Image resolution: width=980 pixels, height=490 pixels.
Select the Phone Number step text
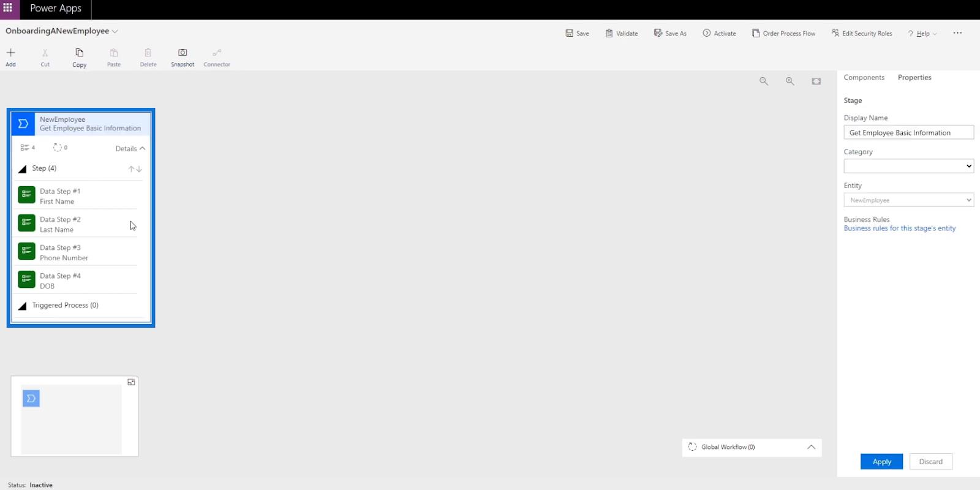point(64,258)
